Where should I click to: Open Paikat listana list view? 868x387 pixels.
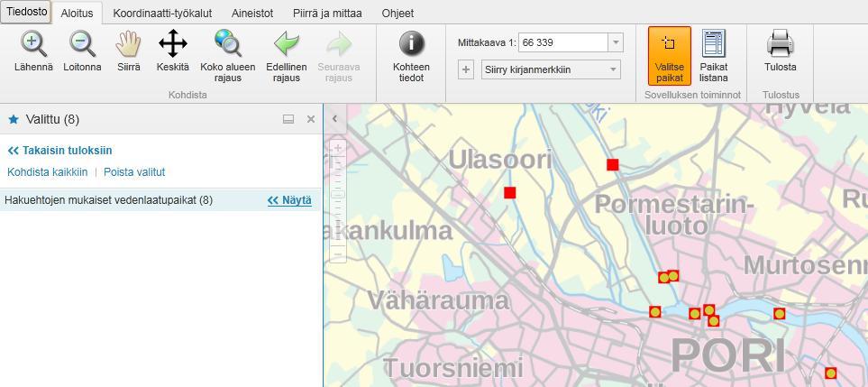(x=714, y=56)
